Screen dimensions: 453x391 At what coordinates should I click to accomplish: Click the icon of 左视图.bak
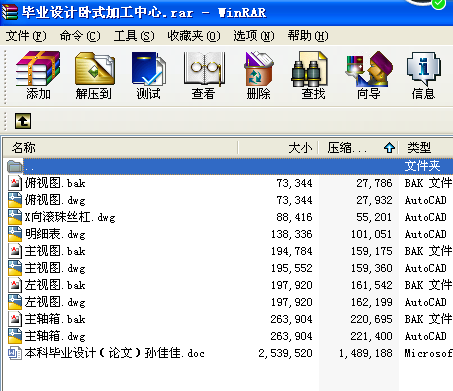(15, 285)
